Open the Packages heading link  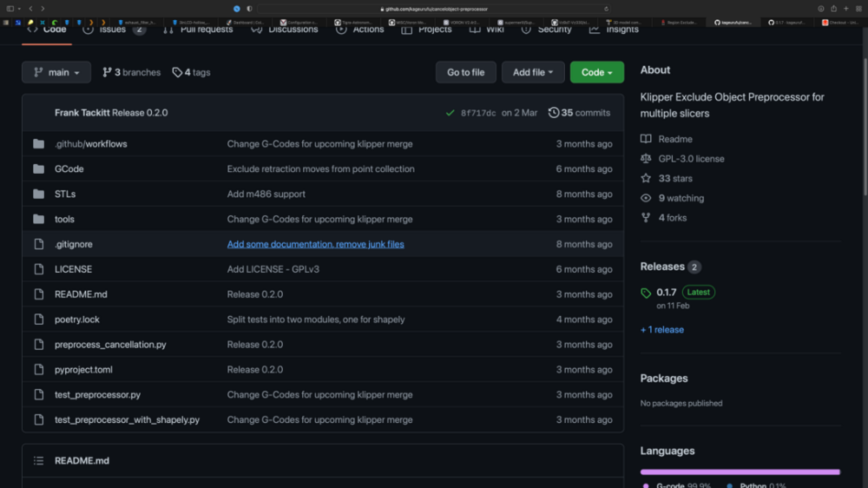click(x=664, y=379)
